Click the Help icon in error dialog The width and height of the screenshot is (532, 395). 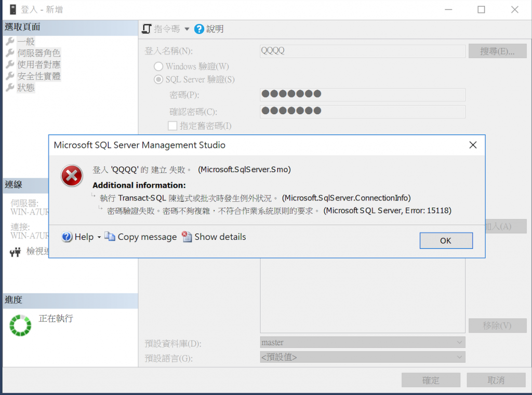pyautogui.click(x=67, y=237)
